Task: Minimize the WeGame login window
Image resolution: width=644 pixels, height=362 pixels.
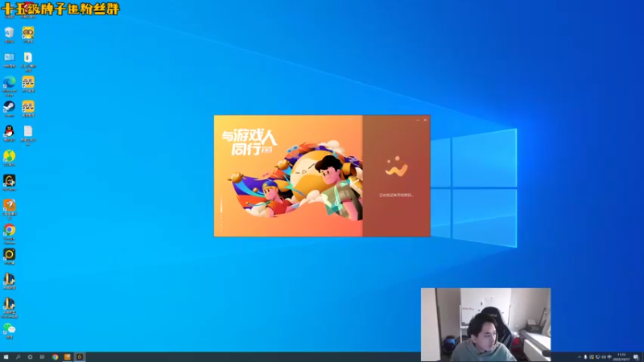Action: click(x=418, y=120)
